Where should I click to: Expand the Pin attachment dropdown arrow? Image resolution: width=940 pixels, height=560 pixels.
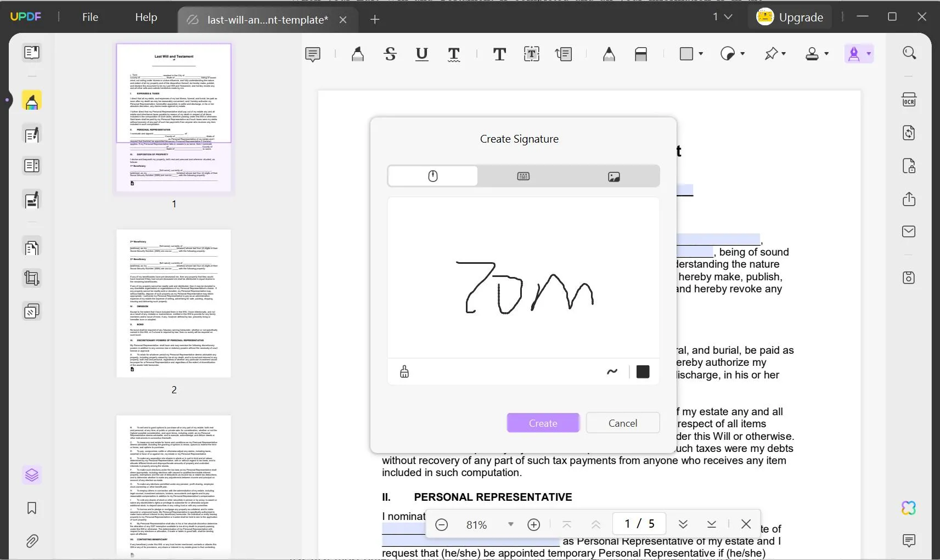784,54
